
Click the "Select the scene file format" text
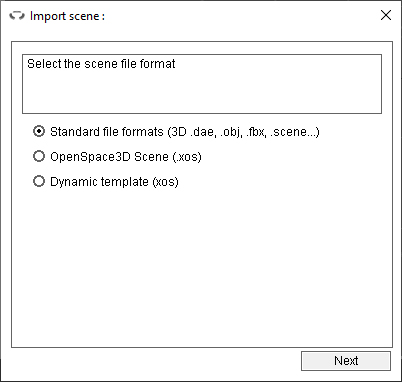(101, 64)
